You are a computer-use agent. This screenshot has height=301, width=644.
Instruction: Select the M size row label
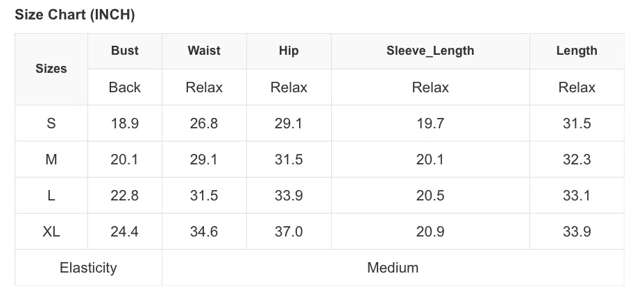pos(51,160)
